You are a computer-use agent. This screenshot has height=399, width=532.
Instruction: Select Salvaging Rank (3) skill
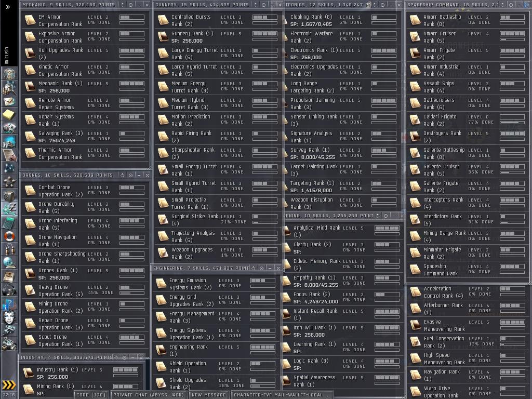tap(85, 137)
